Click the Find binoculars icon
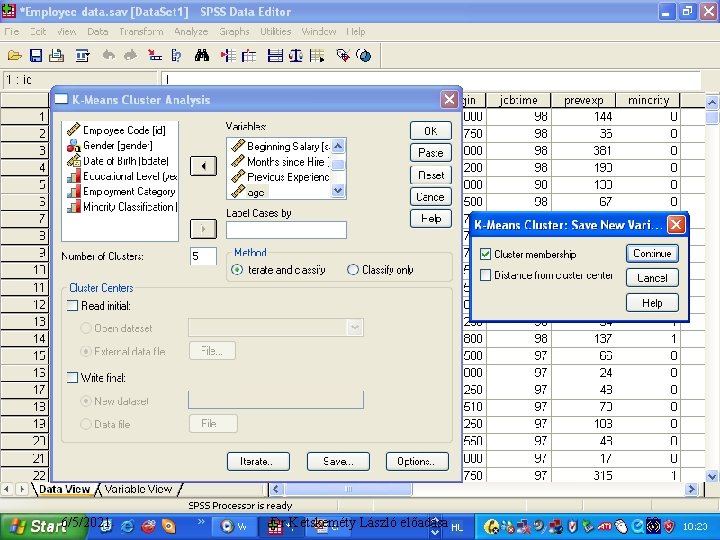Screen dimensions: 720x540 (x=202, y=56)
